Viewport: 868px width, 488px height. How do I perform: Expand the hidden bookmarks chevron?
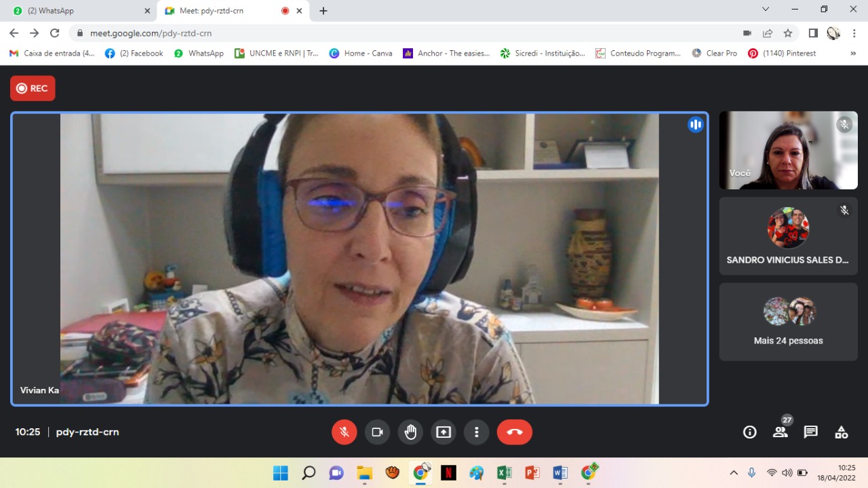coord(853,53)
